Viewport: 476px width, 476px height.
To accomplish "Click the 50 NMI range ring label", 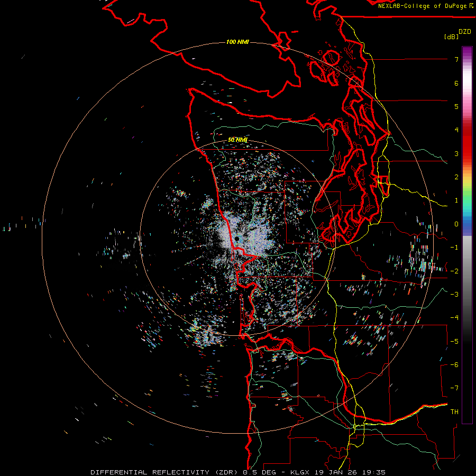I will click(x=237, y=140).
